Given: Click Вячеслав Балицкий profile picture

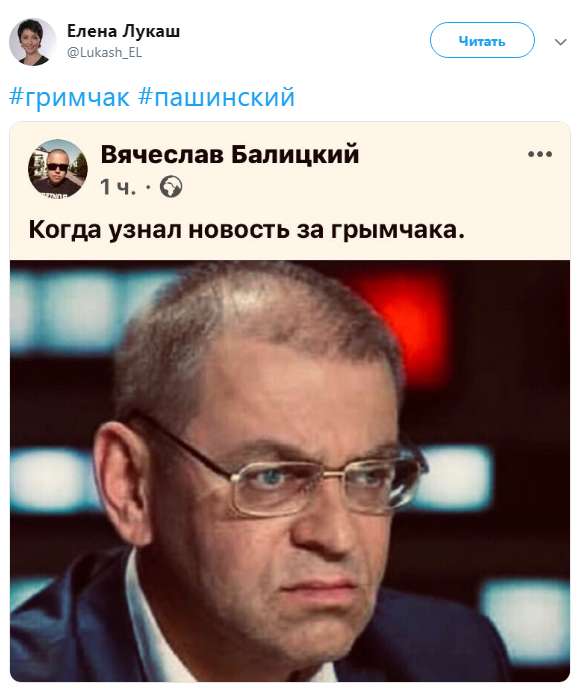Looking at the screenshot, I should [57, 168].
